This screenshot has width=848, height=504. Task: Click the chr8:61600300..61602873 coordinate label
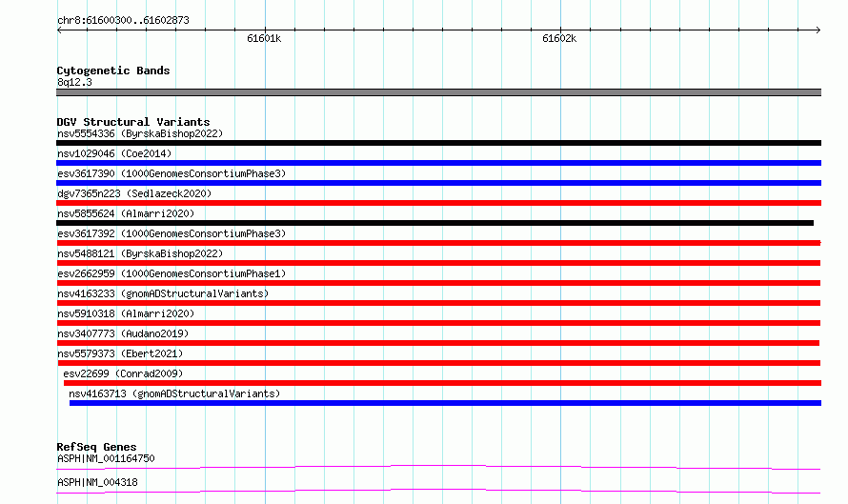123,21
